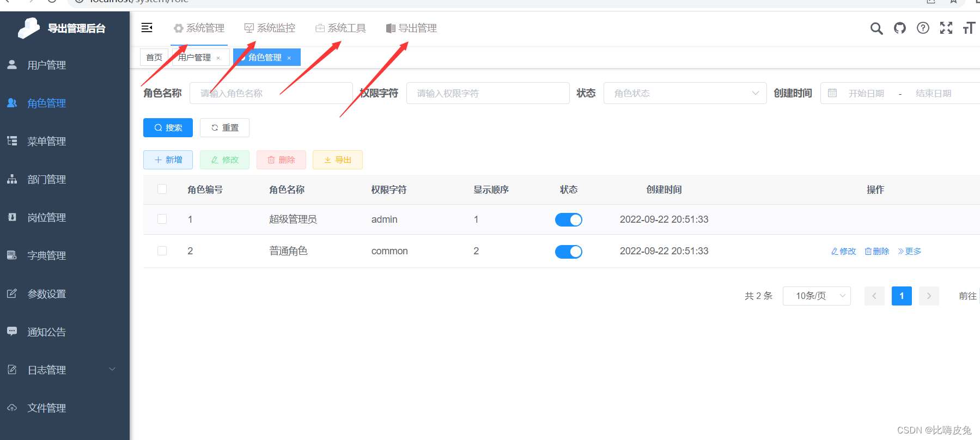Go to previous page arrow in pagination
Viewport: 980px width, 440px height.
[x=874, y=296]
